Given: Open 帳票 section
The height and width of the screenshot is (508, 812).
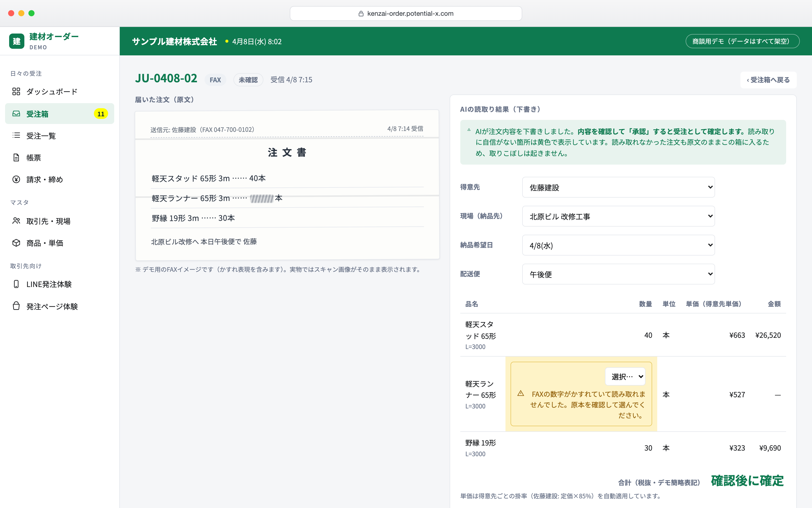Looking at the screenshot, I should coord(60,157).
